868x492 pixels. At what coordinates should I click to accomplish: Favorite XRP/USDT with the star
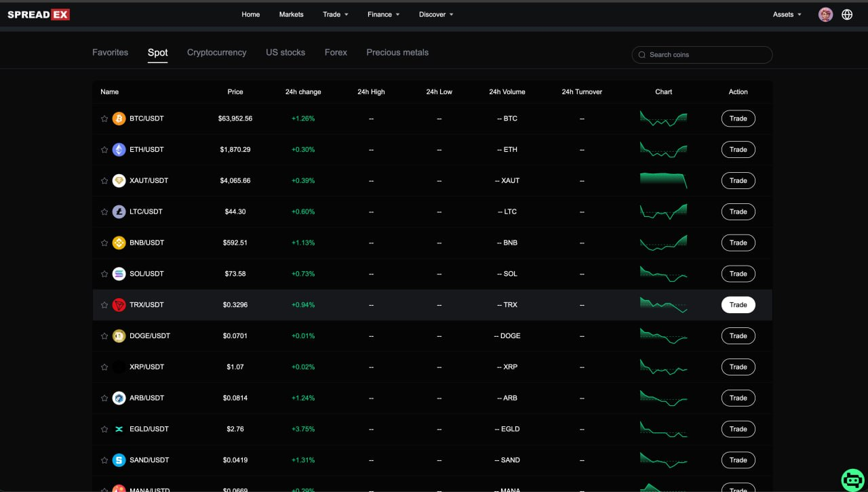pos(104,367)
